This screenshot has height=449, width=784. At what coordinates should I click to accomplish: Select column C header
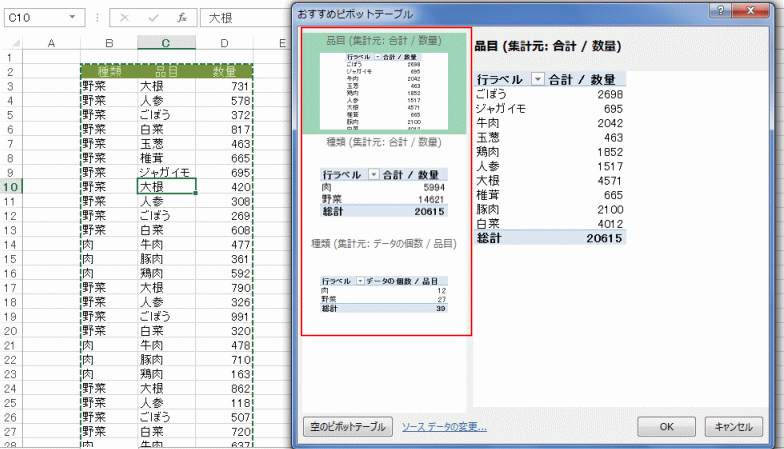tap(166, 43)
